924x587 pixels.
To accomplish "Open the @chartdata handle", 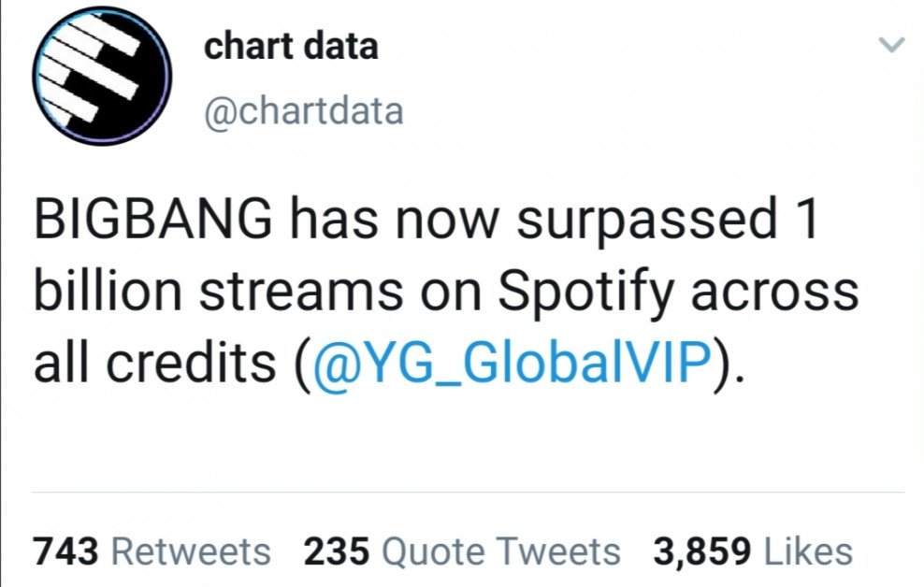I will point(304,111).
